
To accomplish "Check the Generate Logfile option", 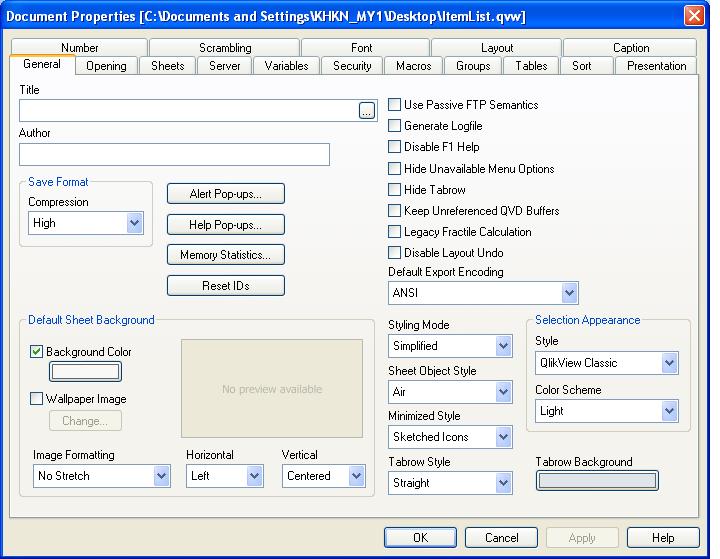I will [394, 125].
